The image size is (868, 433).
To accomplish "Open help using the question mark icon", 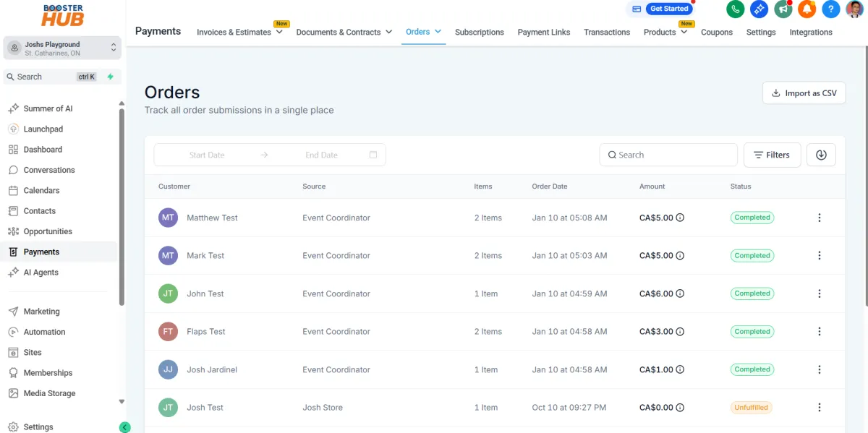I will pos(830,9).
